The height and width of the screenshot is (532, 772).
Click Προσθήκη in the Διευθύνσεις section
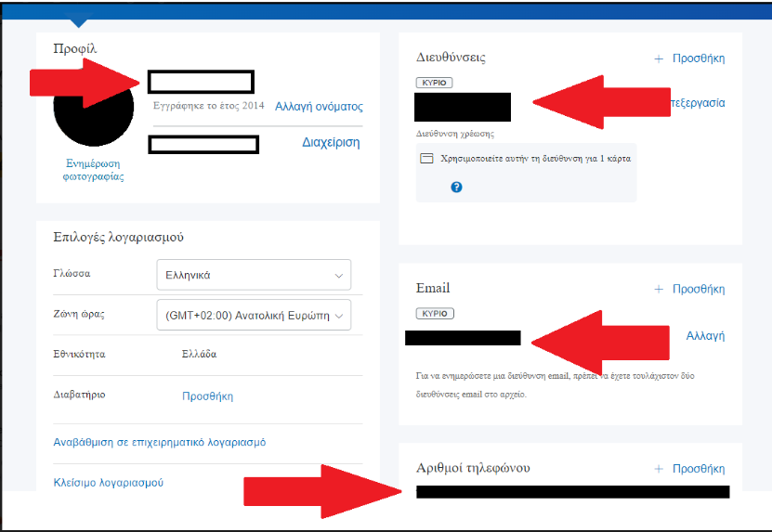689,58
